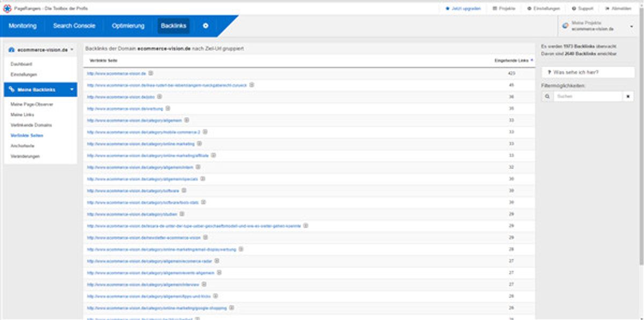
Task: Click the external-link icon beside the /jobs URL
Action: click(159, 97)
